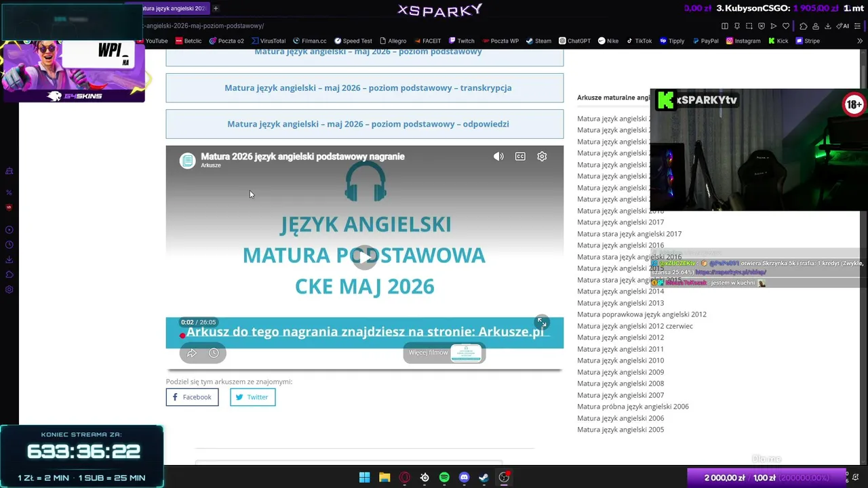Open Matura poprawkowa język angielski 2012 link
This screenshot has height=488, width=868.
(x=642, y=314)
